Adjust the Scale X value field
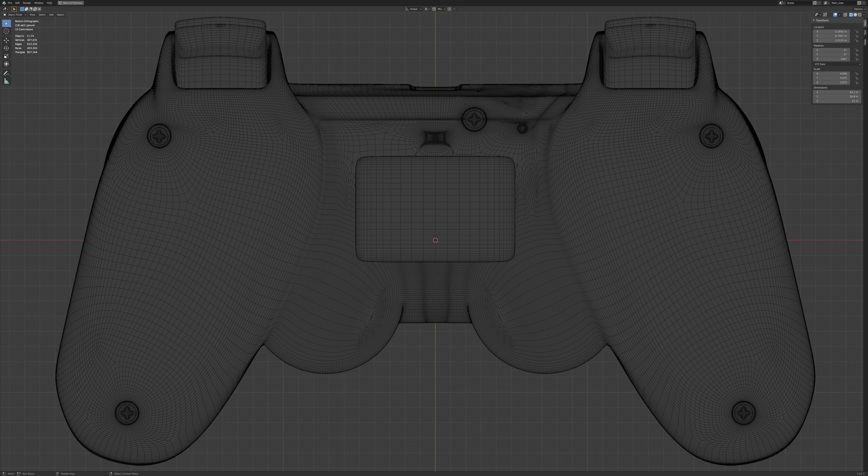 (831, 73)
